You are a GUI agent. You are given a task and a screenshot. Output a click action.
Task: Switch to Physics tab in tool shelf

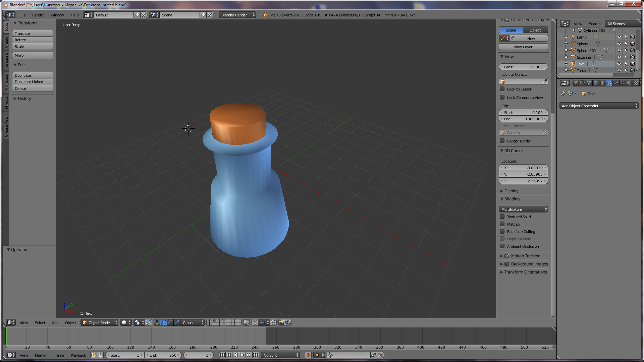tap(6, 103)
